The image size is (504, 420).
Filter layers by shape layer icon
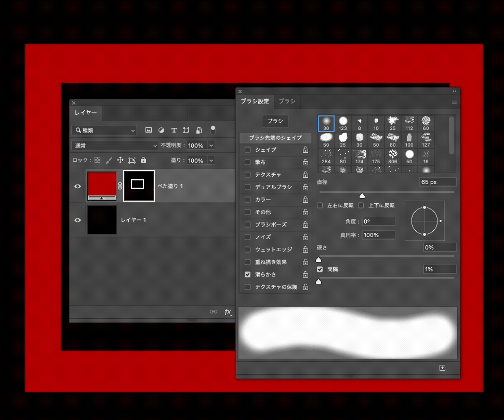pyautogui.click(x=186, y=130)
